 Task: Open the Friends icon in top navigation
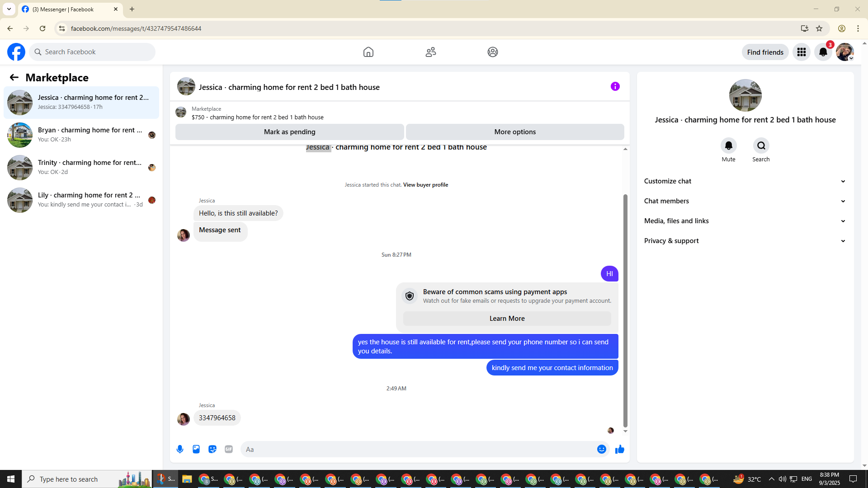(x=431, y=52)
